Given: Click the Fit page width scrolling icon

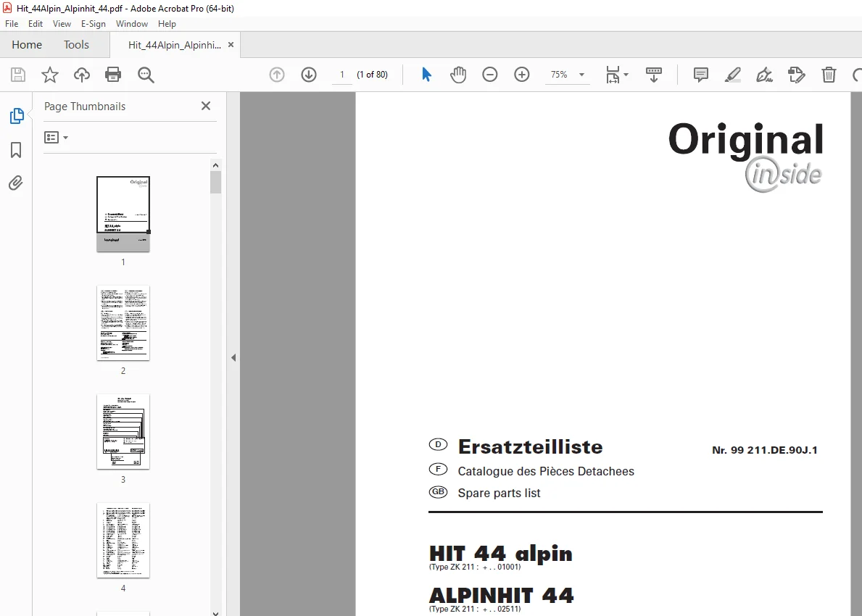Looking at the screenshot, I should (x=613, y=75).
